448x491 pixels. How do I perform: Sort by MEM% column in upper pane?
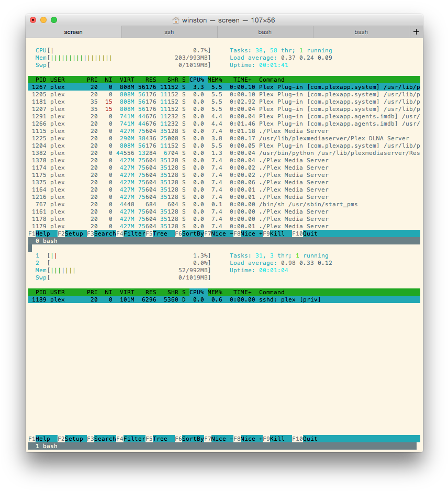pos(215,80)
